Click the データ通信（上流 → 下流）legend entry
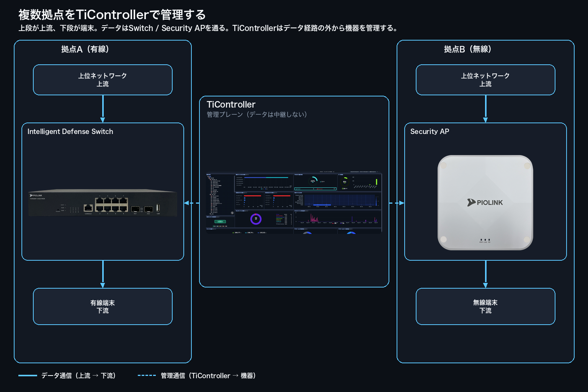The width and height of the screenshot is (588, 392). point(67,376)
